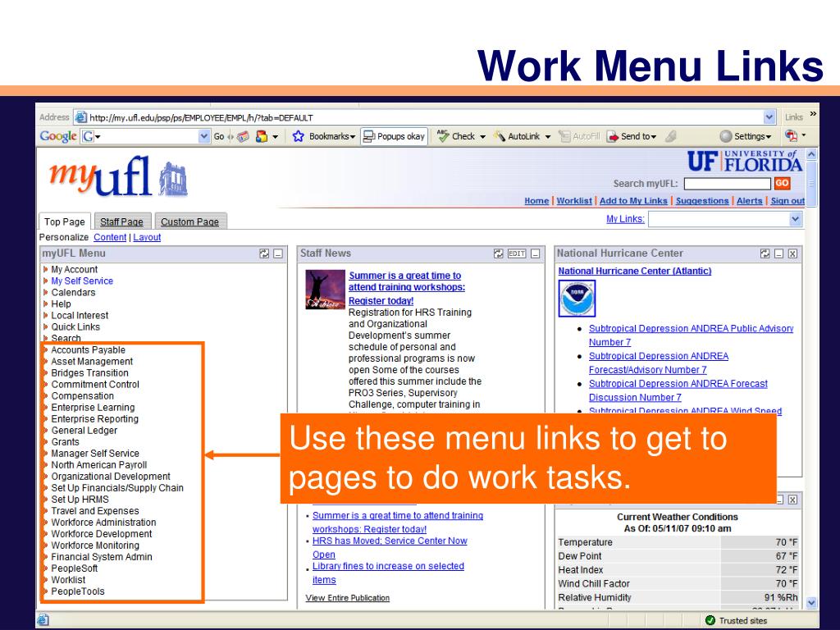Open the Grants menu link
Image resolution: width=840 pixels, height=630 pixels.
[65, 442]
